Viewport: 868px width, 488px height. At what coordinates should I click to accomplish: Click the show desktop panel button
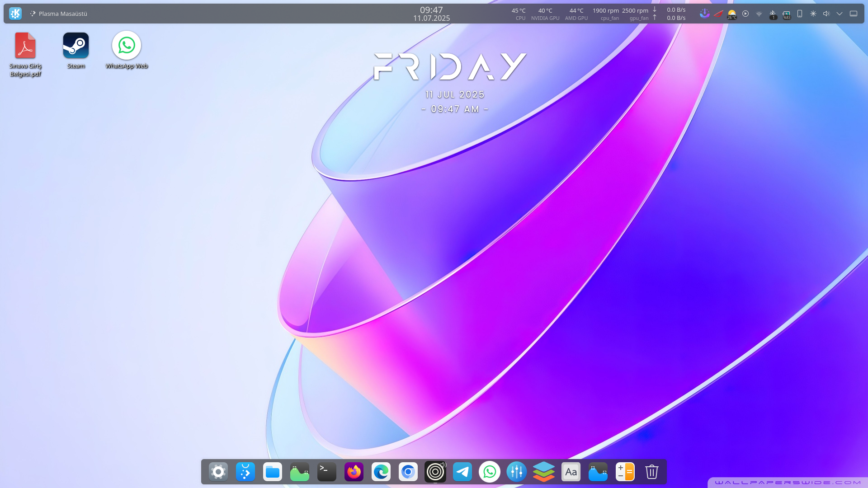click(x=854, y=14)
